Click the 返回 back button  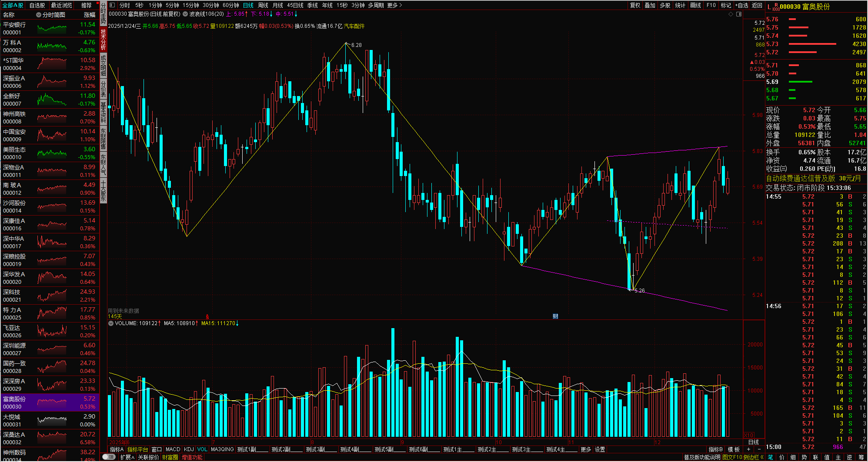click(x=757, y=5)
